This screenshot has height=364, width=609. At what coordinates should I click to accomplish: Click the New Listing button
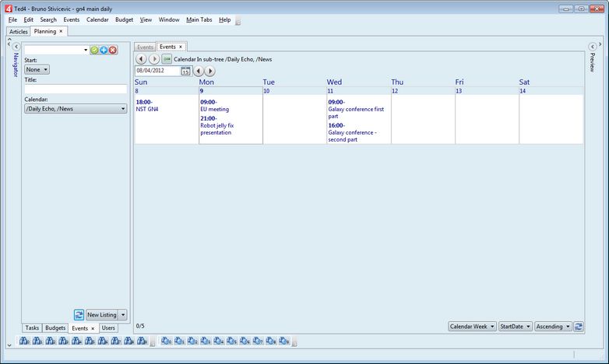[x=102, y=315]
